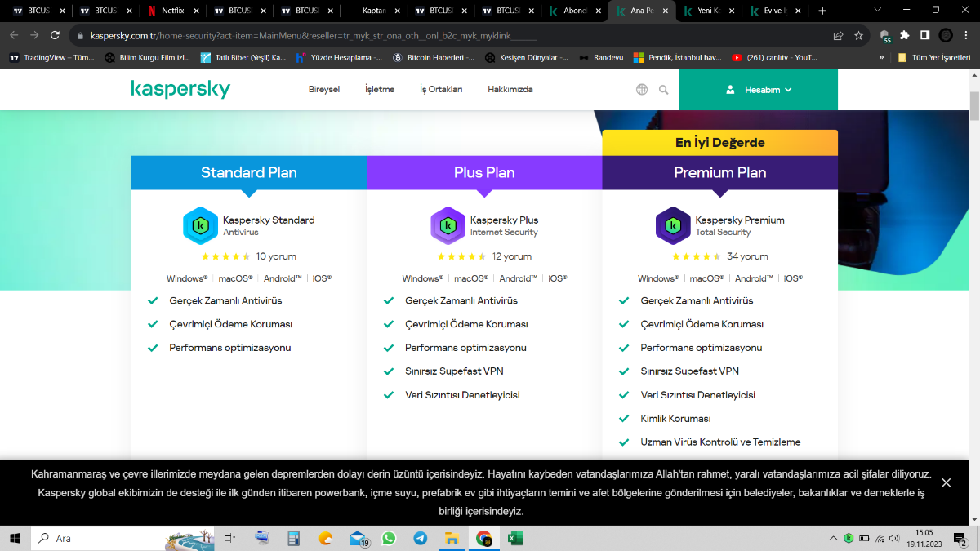The width and height of the screenshot is (980, 551).
Task: Open the language globe icon
Action: 642,90
